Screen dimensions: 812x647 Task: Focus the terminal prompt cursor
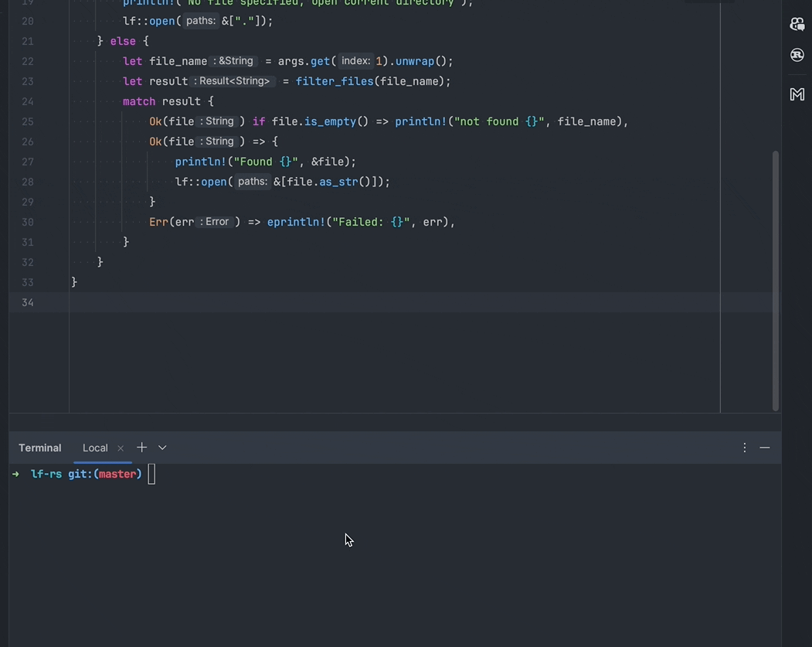coord(151,474)
